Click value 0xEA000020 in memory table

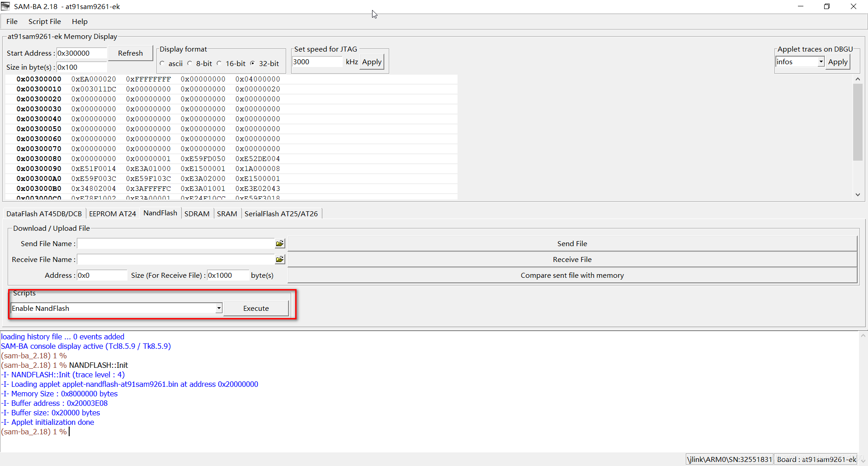pyautogui.click(x=94, y=79)
